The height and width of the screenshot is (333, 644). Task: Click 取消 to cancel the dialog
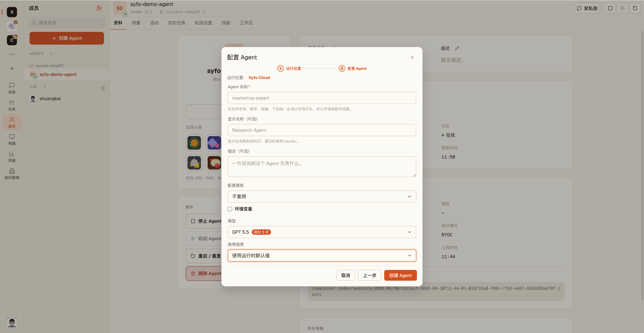coord(345,275)
